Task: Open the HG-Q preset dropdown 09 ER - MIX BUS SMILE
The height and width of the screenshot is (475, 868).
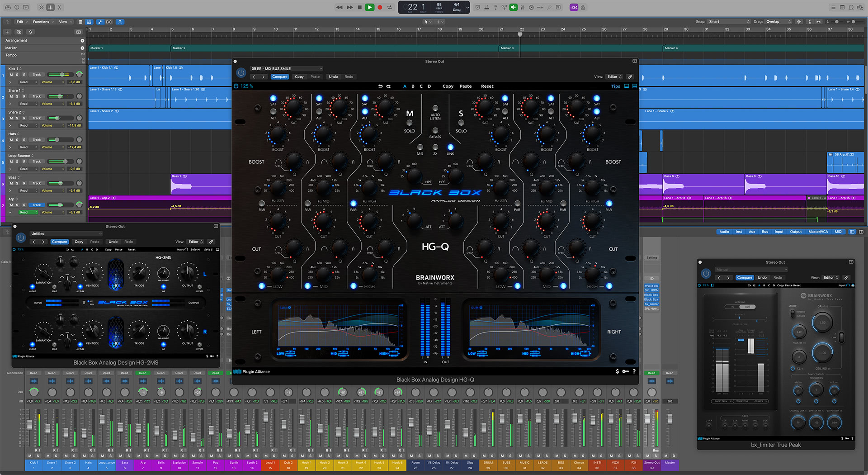Action: click(286, 69)
